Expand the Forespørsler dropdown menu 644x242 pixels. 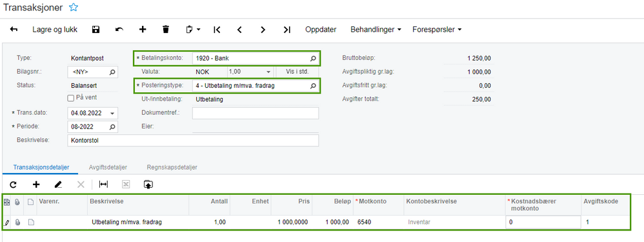437,29
